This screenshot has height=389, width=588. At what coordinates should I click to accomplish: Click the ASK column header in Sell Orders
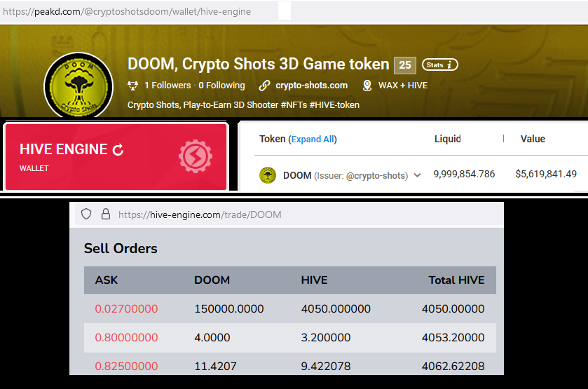(x=107, y=280)
